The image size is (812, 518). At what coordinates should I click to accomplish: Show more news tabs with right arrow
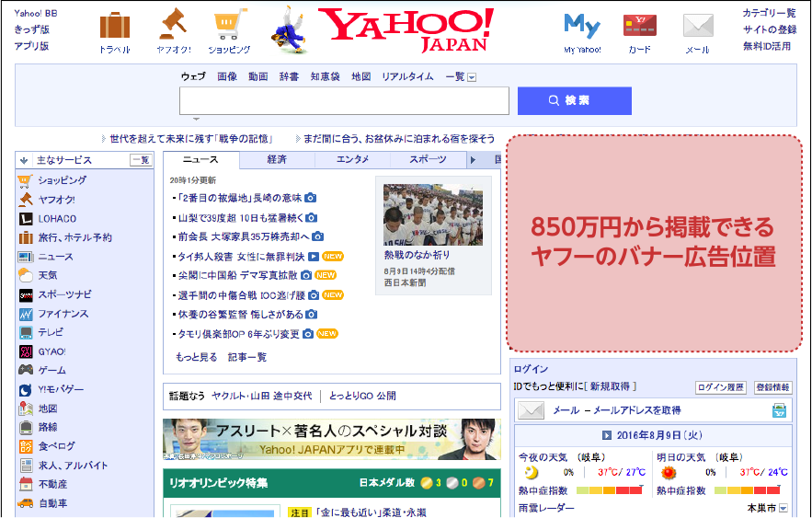pyautogui.click(x=473, y=160)
